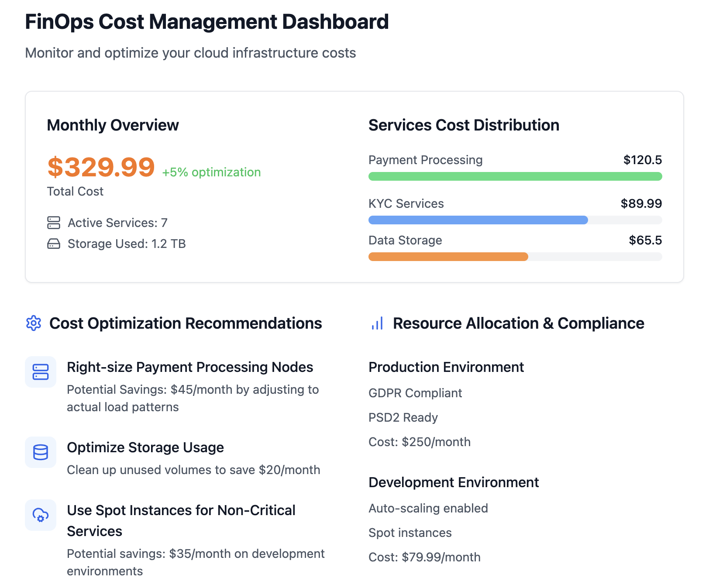Click the bar chart icon beside Resource Allocation
The image size is (709, 588).
point(377,323)
